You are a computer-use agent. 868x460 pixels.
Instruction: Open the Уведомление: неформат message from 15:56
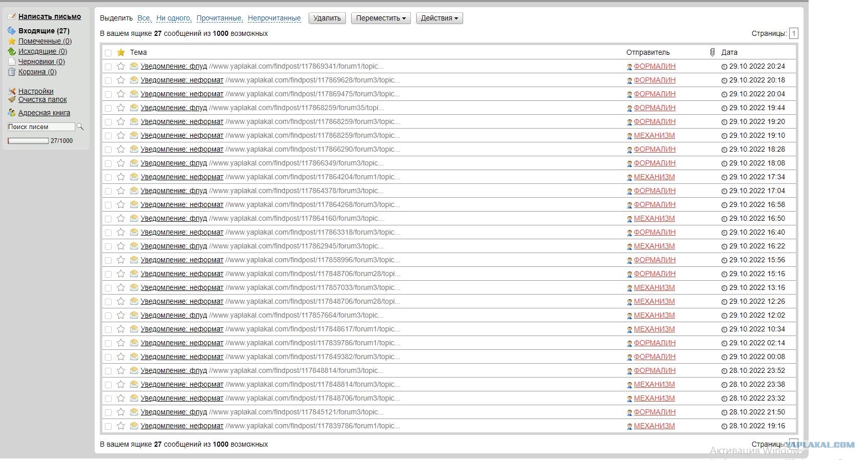(182, 260)
